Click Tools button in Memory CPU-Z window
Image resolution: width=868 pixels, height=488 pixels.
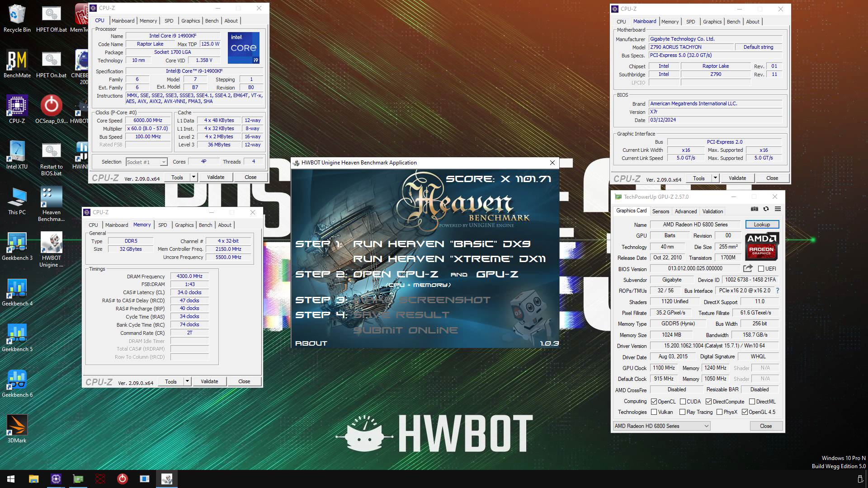coord(171,381)
